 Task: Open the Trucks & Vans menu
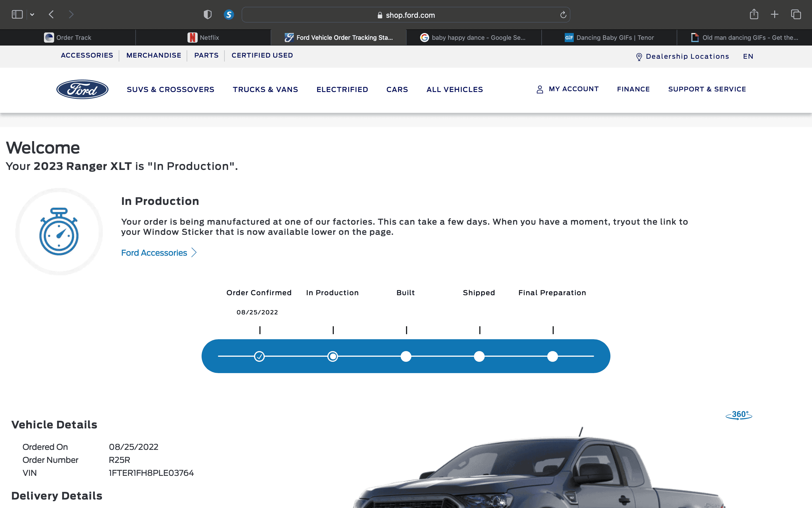click(265, 90)
